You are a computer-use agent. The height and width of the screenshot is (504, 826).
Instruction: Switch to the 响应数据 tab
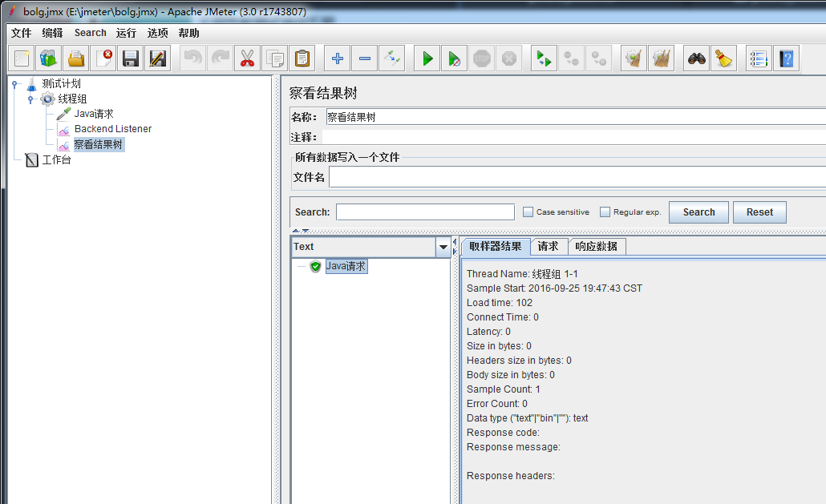coord(596,246)
